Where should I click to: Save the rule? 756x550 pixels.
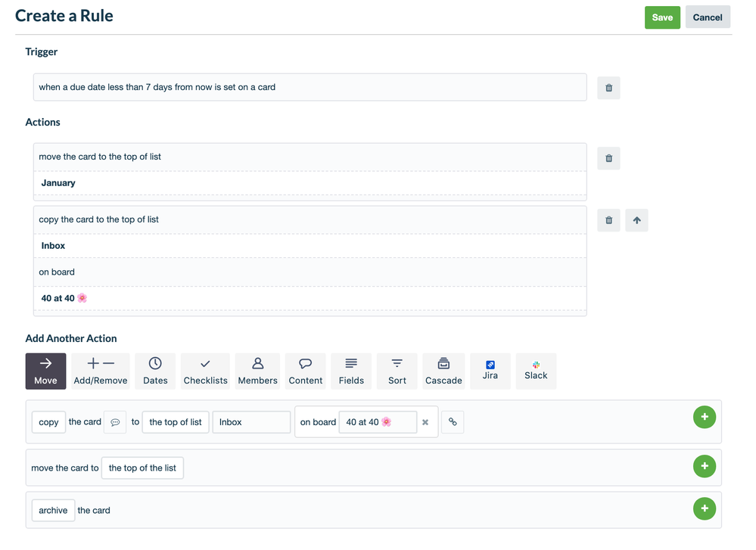click(662, 17)
